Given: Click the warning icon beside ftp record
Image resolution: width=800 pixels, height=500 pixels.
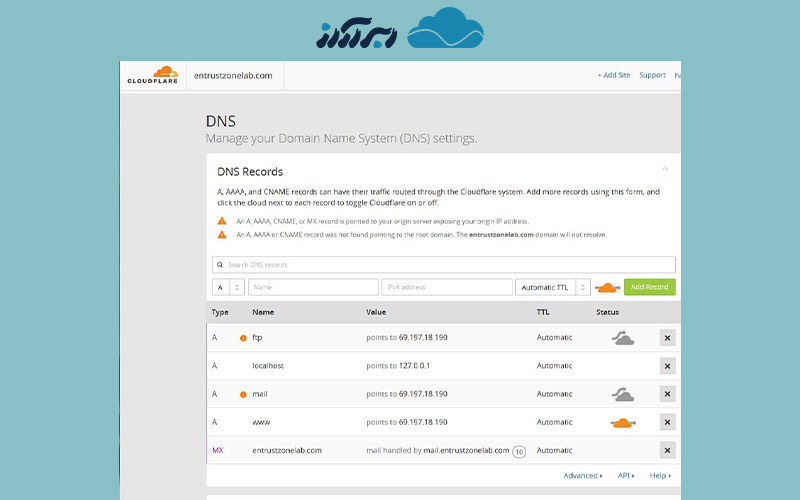Looking at the screenshot, I should pos(243,338).
